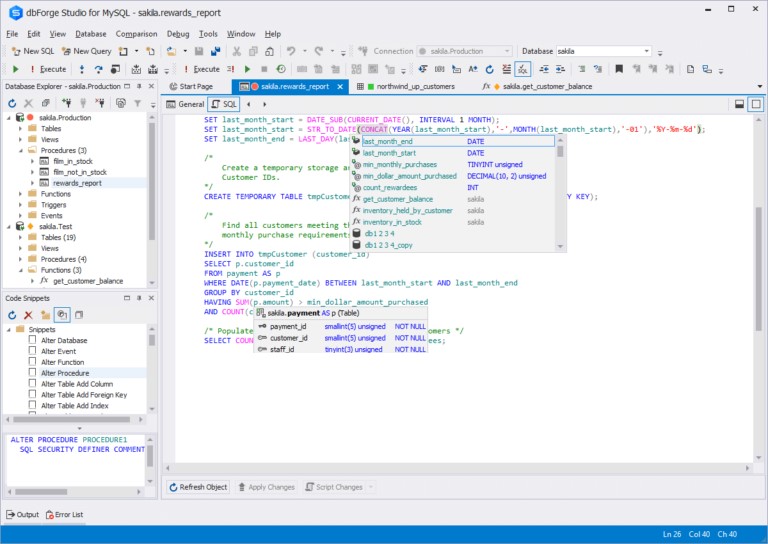Click the Output icon in the bottom bar
The height and width of the screenshot is (544, 768).
23,514
